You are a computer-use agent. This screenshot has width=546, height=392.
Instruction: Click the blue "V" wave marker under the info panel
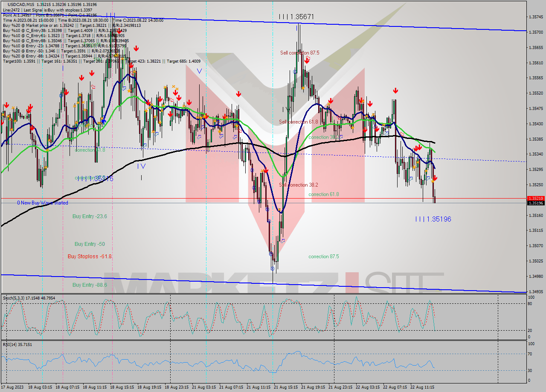pyautogui.click(x=198, y=71)
